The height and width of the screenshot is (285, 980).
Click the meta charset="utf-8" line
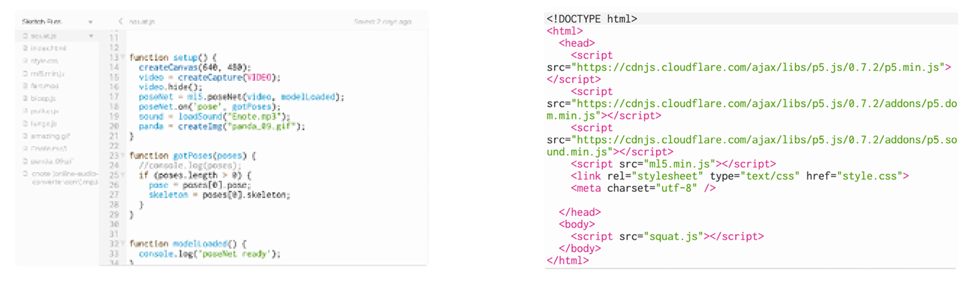pos(643,188)
